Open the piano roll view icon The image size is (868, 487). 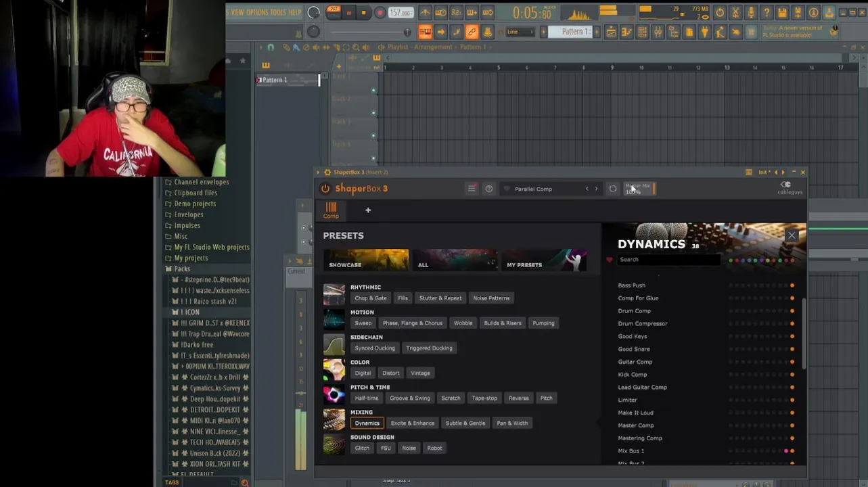[x=626, y=32]
